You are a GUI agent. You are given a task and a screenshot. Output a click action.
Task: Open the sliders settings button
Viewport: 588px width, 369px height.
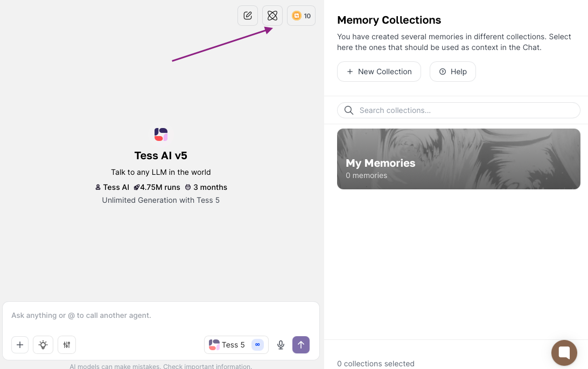point(67,345)
